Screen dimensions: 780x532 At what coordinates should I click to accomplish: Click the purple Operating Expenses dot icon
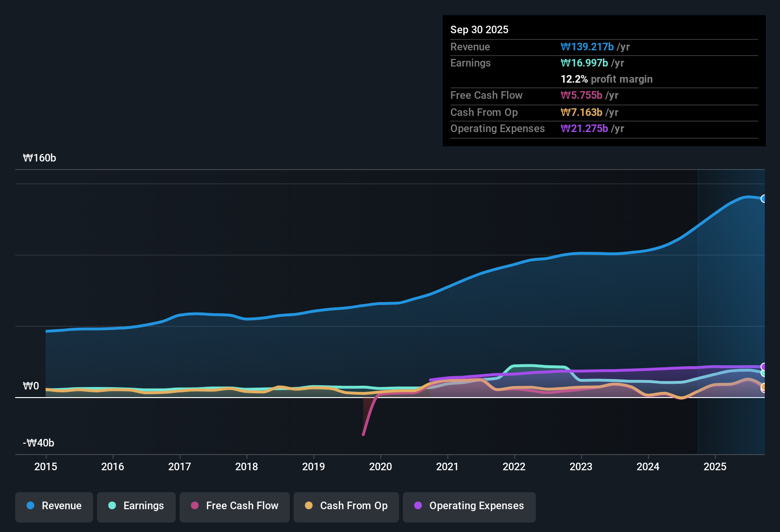click(x=417, y=506)
